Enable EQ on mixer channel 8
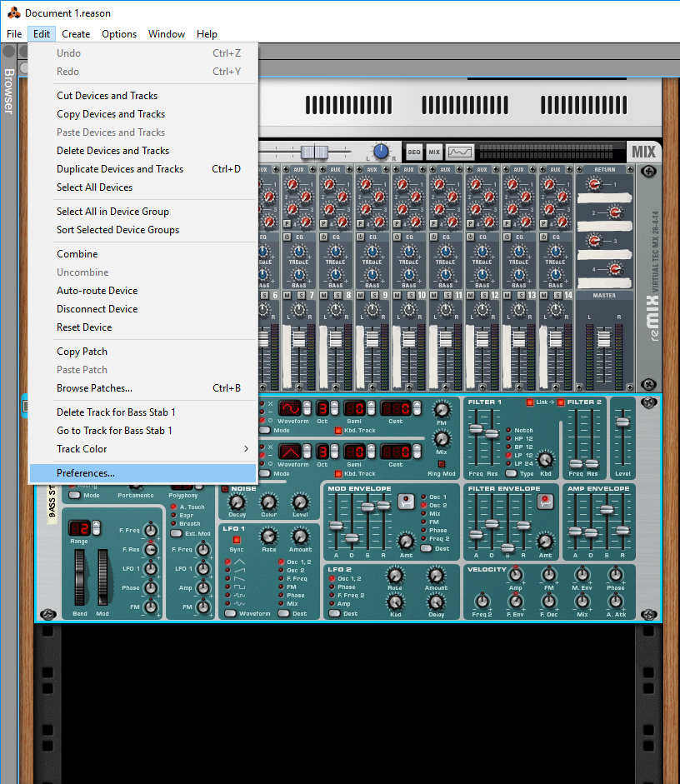The image size is (680, 784). tap(324, 237)
